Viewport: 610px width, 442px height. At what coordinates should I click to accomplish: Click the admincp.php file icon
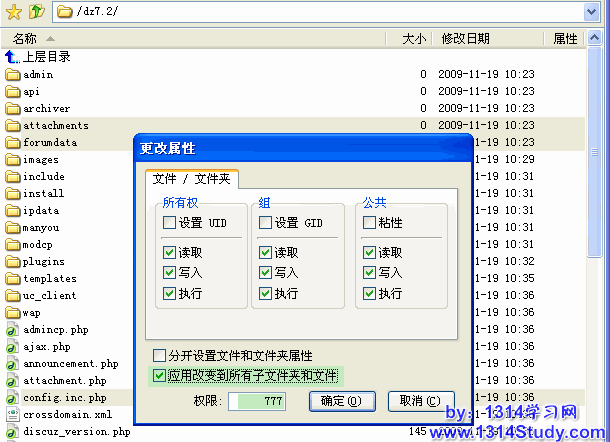point(13,330)
